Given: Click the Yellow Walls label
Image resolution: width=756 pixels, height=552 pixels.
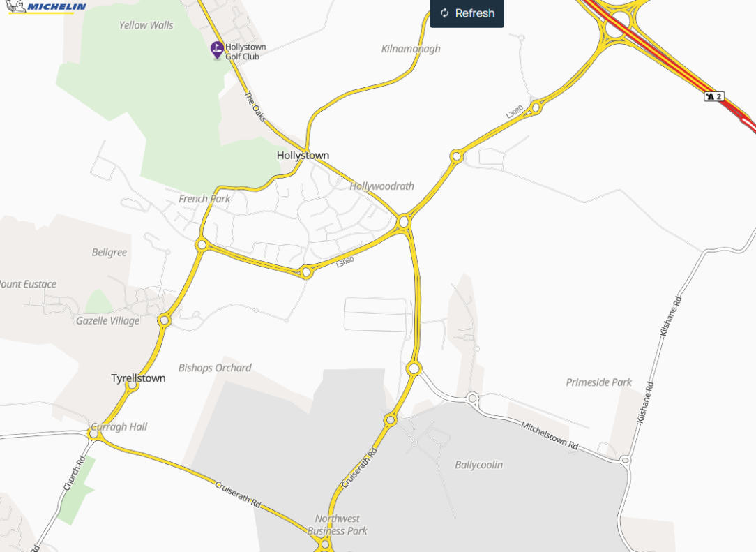Looking at the screenshot, I should click(146, 25).
